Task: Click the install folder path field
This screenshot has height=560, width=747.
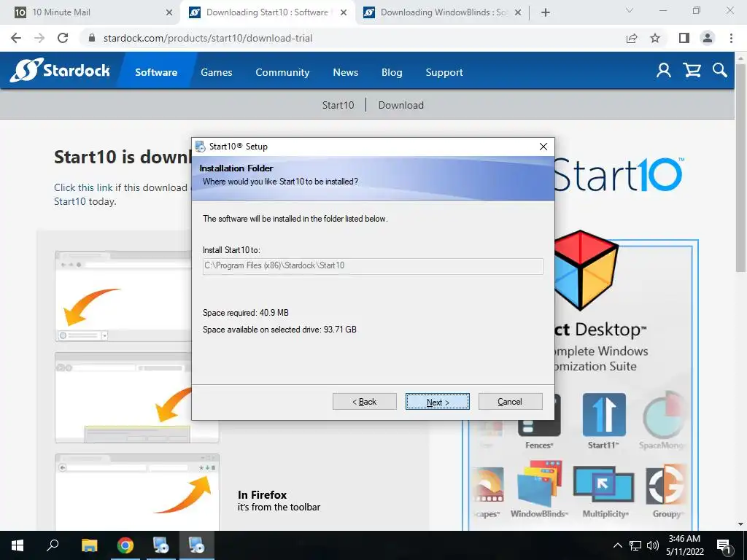Action: 373,265
